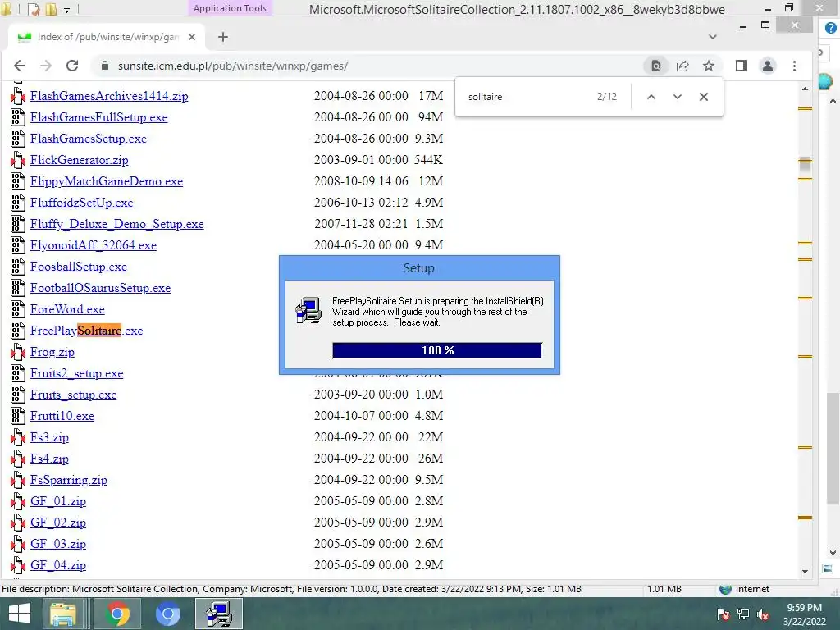
Task: Click the GF_03.zip link
Action: [58, 545]
